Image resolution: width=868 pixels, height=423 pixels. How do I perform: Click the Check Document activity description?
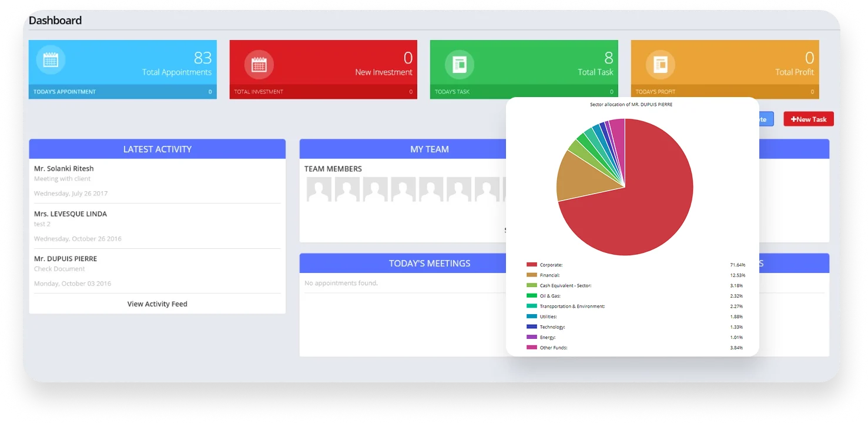pos(59,269)
